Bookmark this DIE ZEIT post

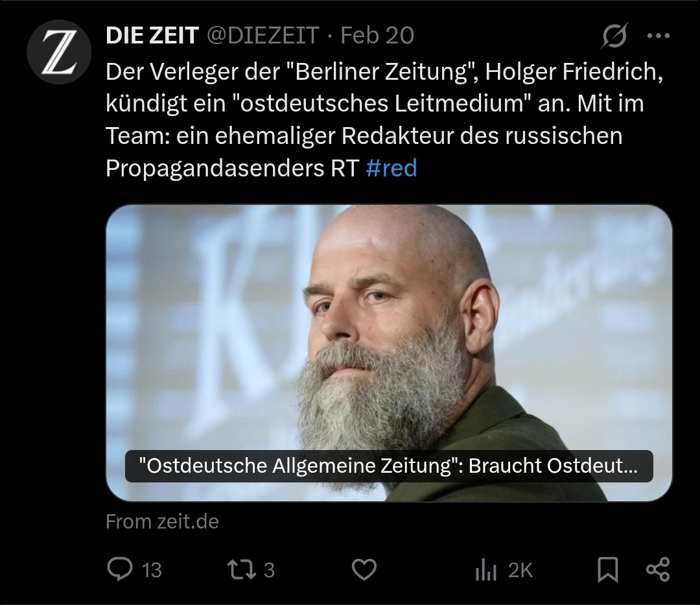tap(607, 569)
